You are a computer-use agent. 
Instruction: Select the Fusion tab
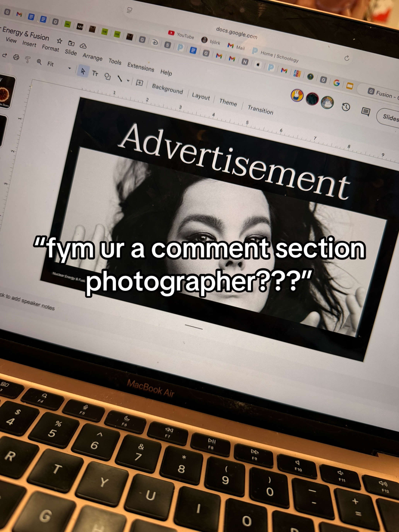(382, 93)
